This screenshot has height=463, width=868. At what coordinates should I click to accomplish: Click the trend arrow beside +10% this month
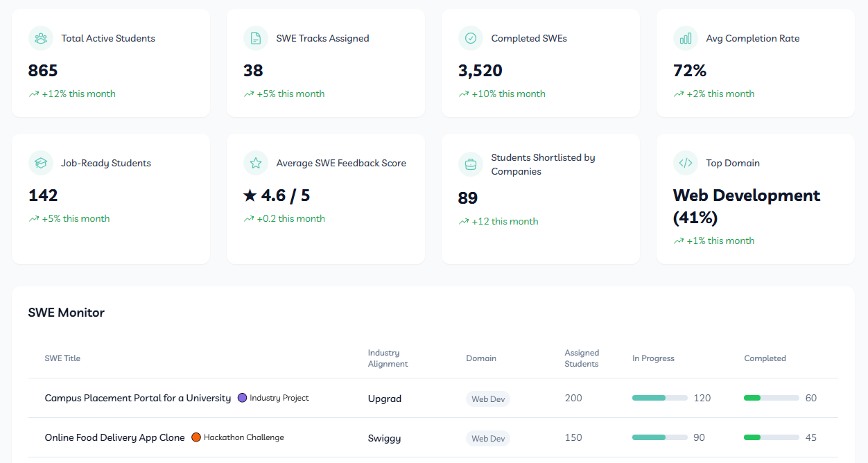coord(463,94)
